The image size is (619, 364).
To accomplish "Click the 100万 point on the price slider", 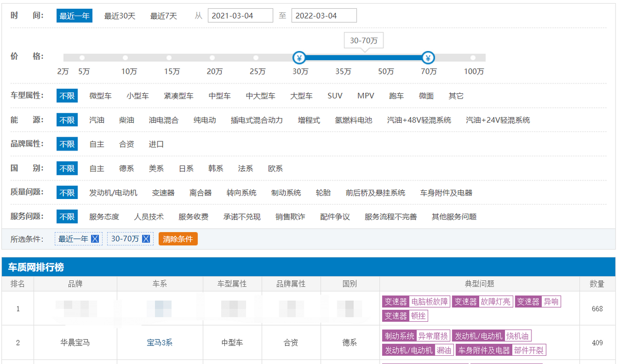I will [474, 57].
